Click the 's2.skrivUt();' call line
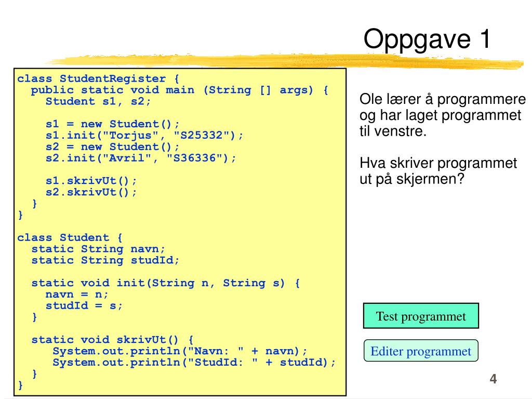The width and height of the screenshot is (532, 399). point(91,192)
